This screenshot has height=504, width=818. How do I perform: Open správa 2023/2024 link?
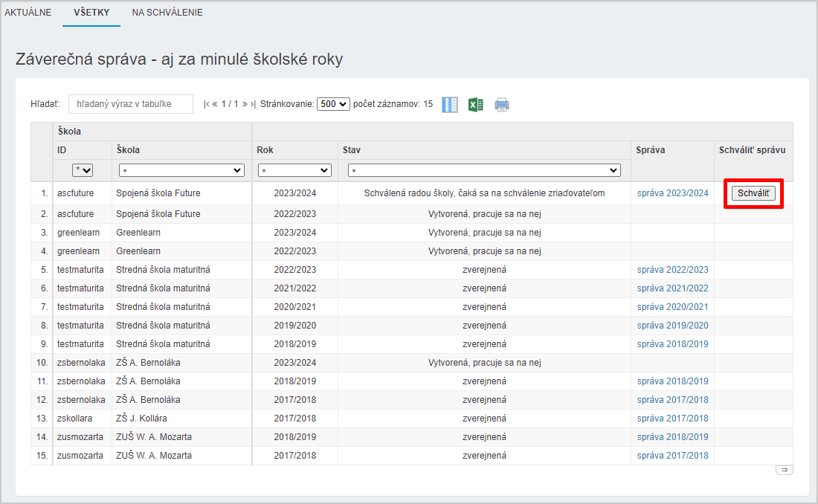click(x=672, y=193)
